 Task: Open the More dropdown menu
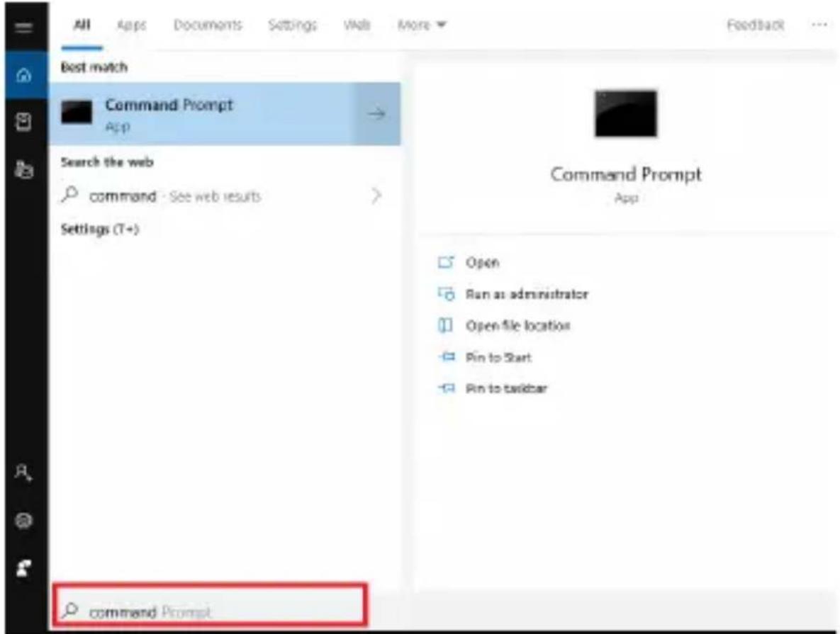422,25
